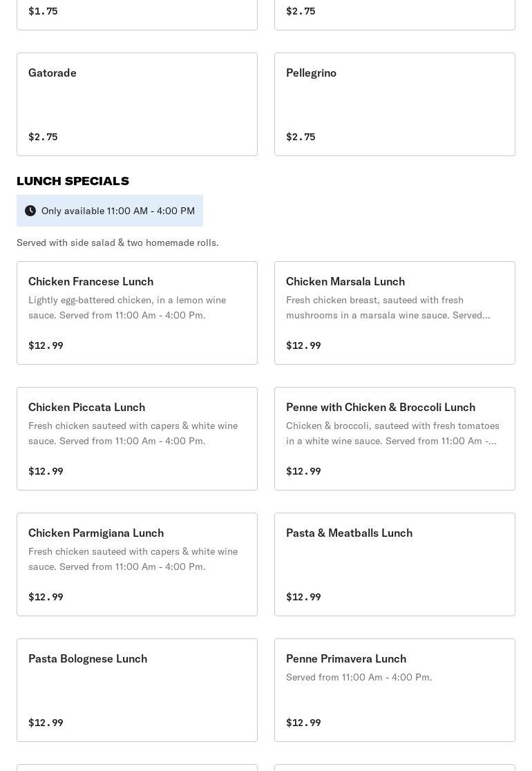Screen dimensions: 532x771
Task: Choose the Chicken Piccata Lunch title
Action: 86,407
